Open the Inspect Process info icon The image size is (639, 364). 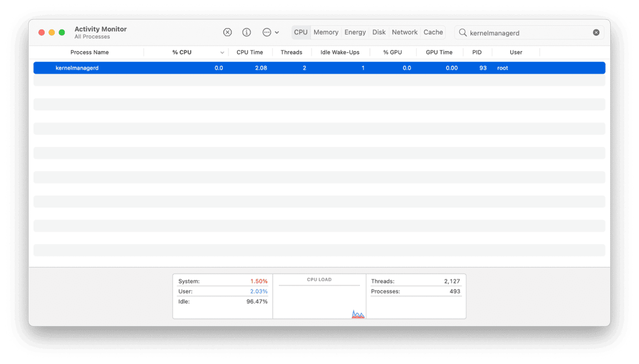click(246, 32)
